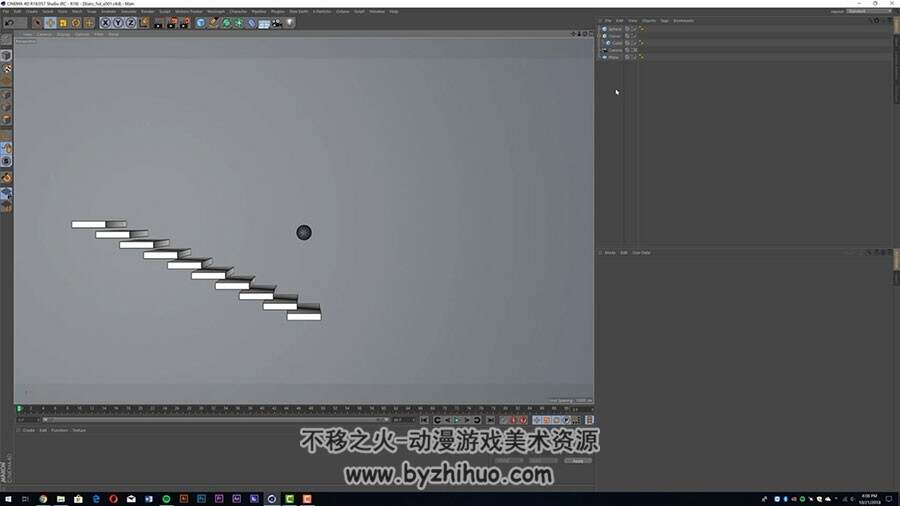This screenshot has height=506, width=900.
Task: Open the coordinate mode dropdown beside Apply
Action: click(542, 461)
